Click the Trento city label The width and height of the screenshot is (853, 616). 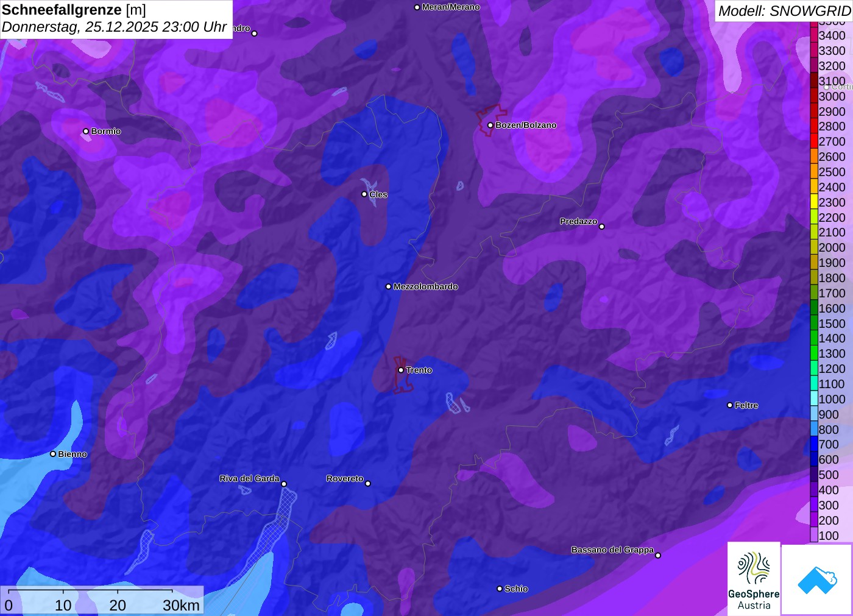click(x=419, y=370)
